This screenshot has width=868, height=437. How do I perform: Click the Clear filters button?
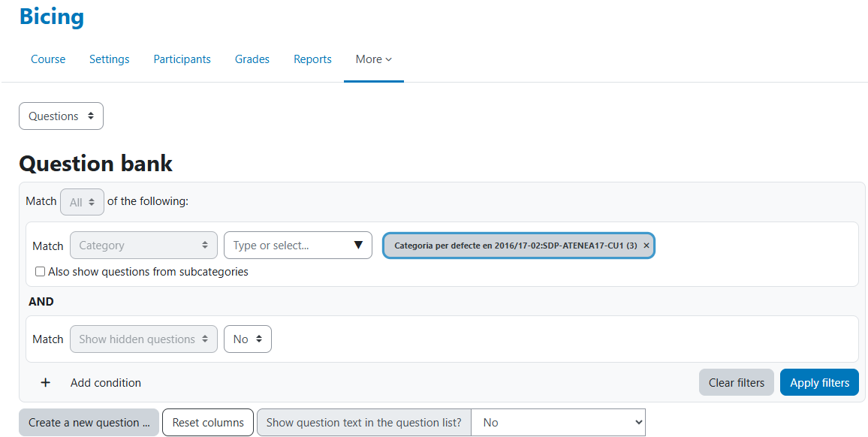click(736, 383)
